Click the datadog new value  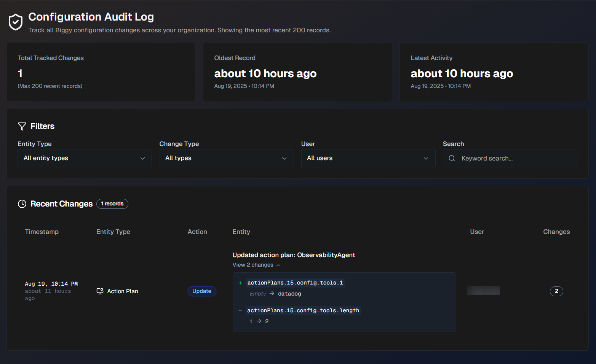pos(289,294)
